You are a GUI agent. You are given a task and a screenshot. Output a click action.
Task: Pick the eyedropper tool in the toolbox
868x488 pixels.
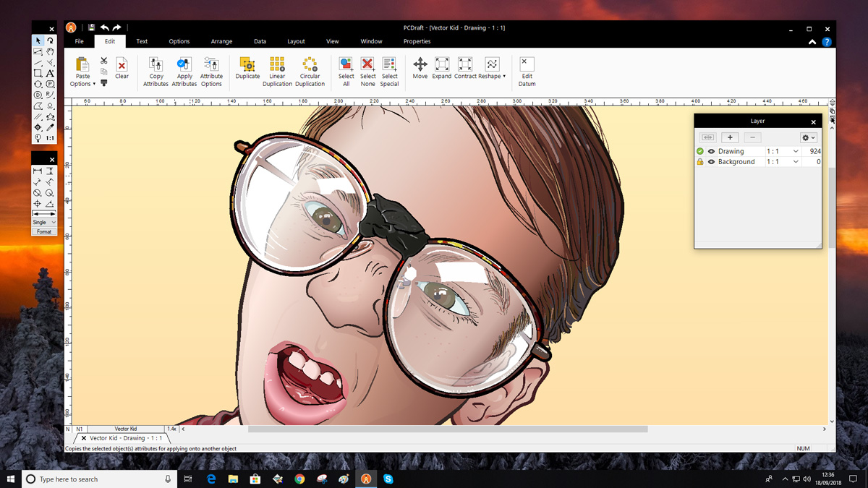point(50,127)
